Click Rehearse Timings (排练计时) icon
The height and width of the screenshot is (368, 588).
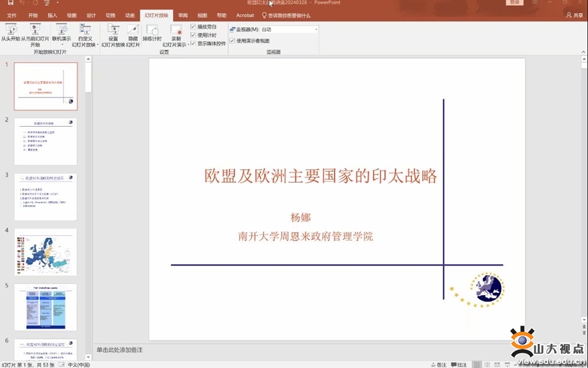[152, 30]
